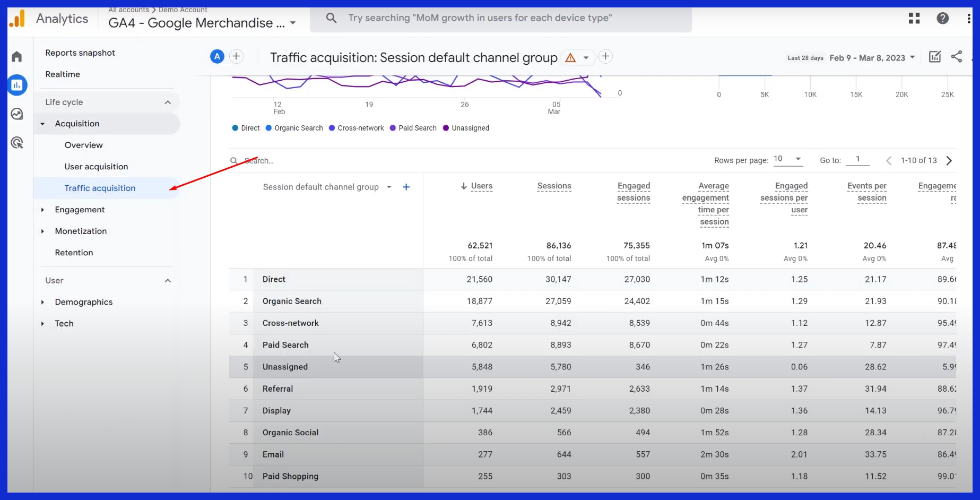Viewport: 980px width, 500px height.
Task: Open the Google Analytics logo home
Action: (x=17, y=19)
